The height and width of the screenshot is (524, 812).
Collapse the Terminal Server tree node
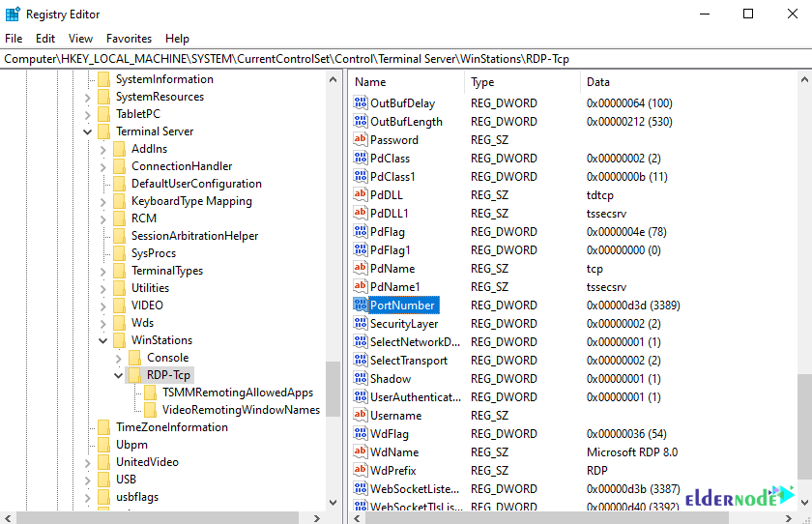(88, 131)
